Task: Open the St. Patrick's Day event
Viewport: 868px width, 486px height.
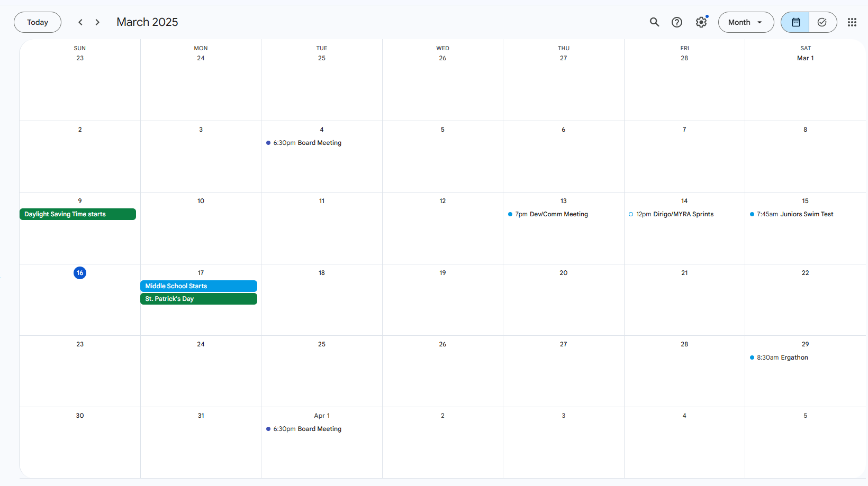Action: pos(198,299)
